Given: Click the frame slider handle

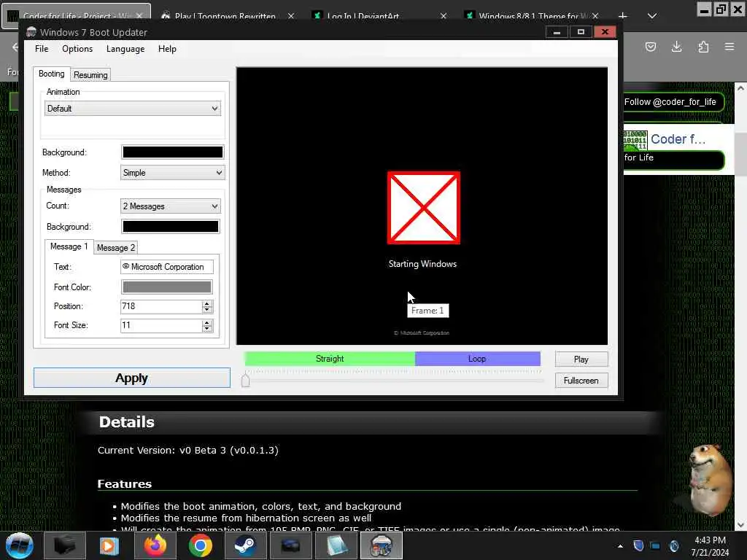Looking at the screenshot, I should 245,380.
